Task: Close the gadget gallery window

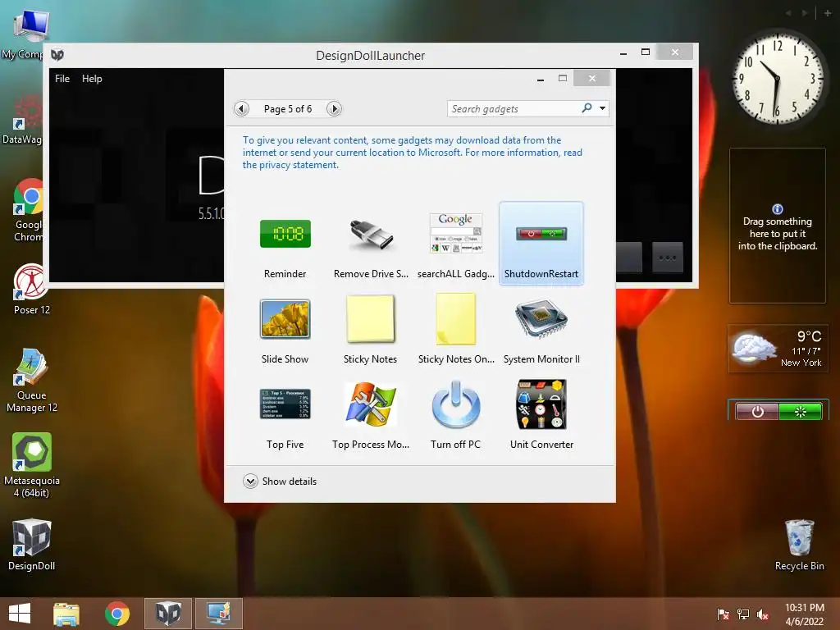Action: click(x=592, y=78)
